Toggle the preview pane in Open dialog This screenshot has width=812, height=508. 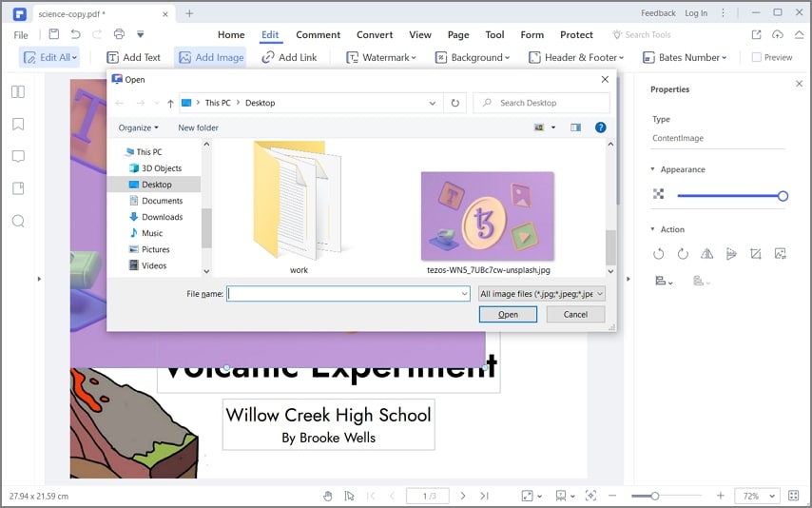[x=575, y=127]
